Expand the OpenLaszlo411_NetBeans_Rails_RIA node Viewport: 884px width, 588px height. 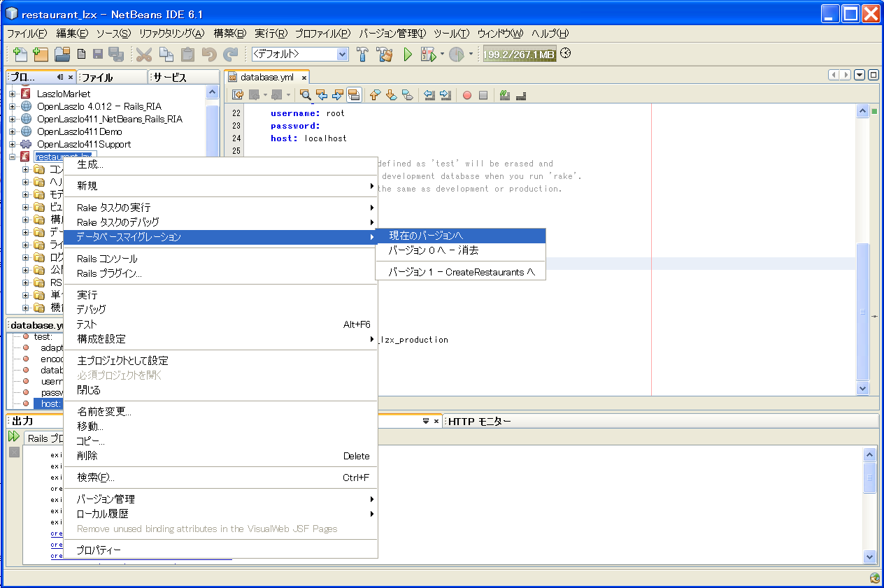12,119
